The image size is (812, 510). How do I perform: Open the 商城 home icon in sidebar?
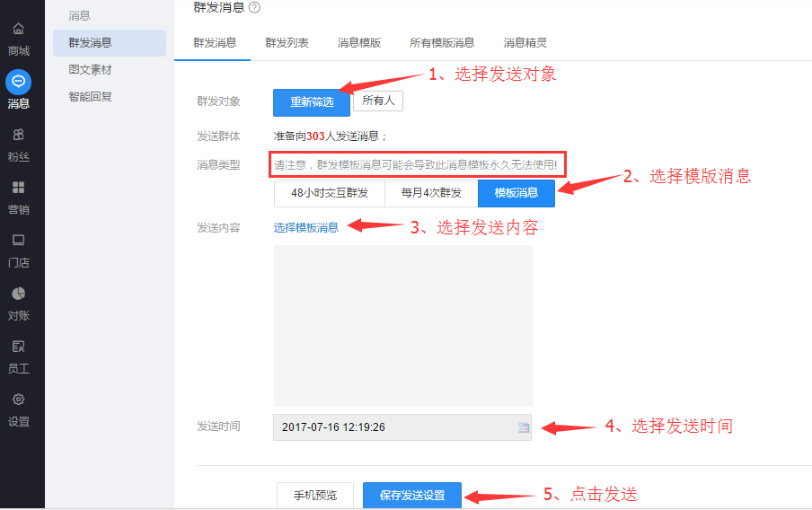point(18,30)
